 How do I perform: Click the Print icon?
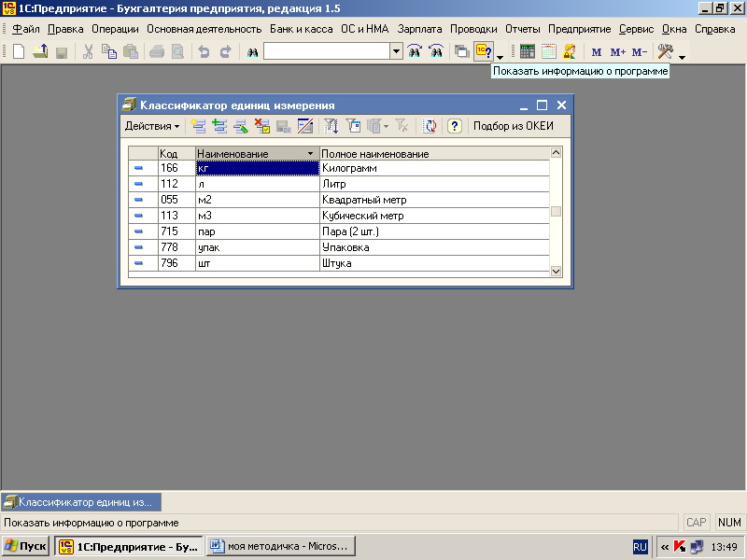pyautogui.click(x=156, y=51)
